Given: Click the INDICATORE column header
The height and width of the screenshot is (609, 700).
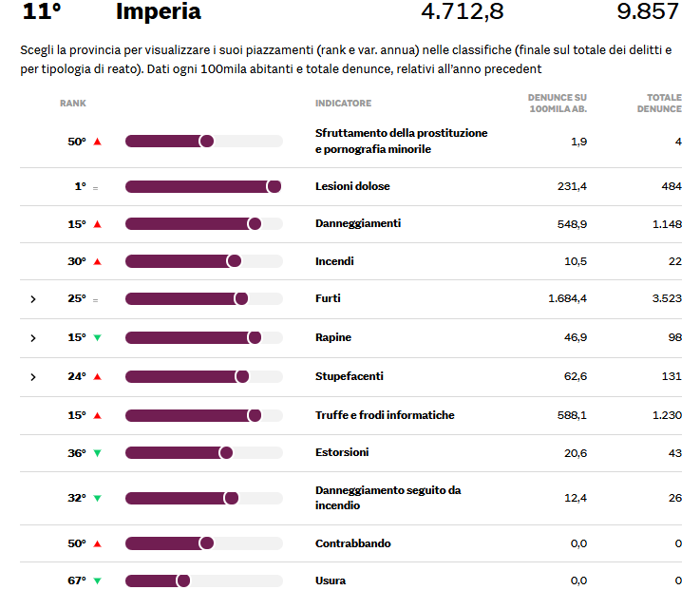Looking at the screenshot, I should point(343,103).
